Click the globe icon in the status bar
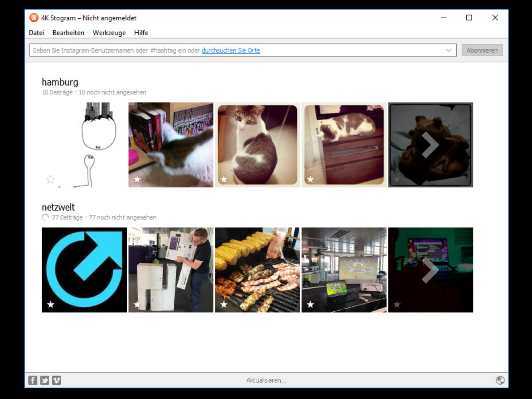The height and width of the screenshot is (399, 532). [500, 380]
